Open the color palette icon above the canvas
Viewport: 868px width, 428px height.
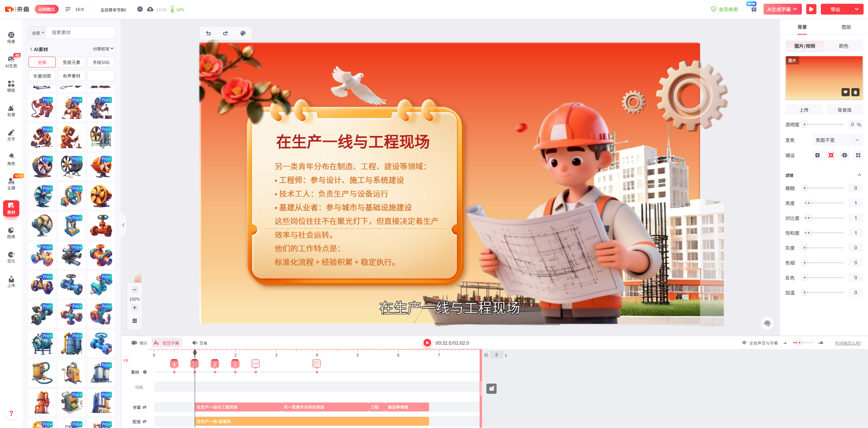(243, 33)
